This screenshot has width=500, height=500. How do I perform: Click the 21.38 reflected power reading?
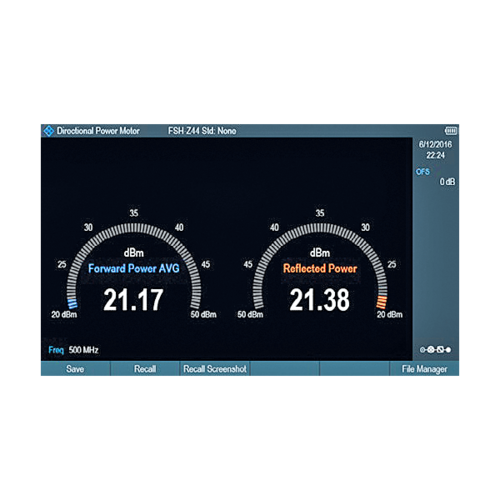tap(320, 300)
